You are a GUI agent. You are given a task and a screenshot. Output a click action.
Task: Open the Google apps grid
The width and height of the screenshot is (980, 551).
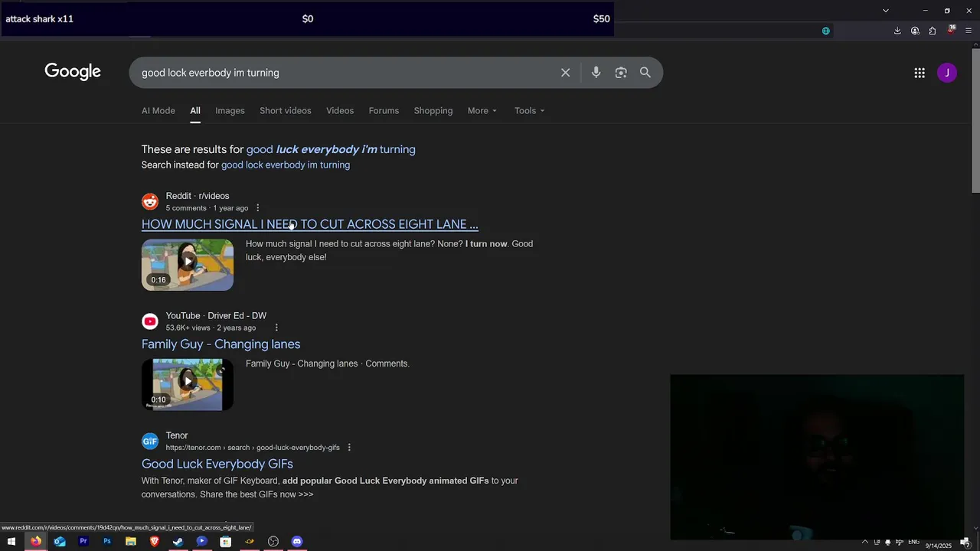[x=920, y=73]
